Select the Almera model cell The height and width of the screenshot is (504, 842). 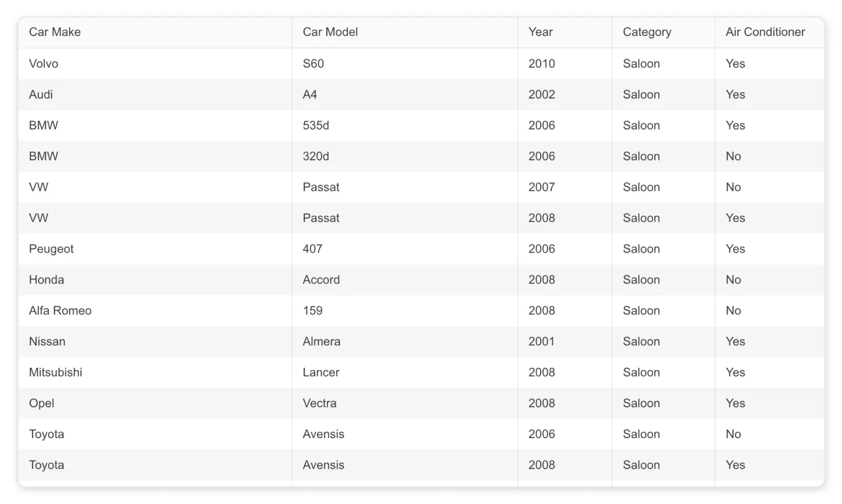coord(404,342)
